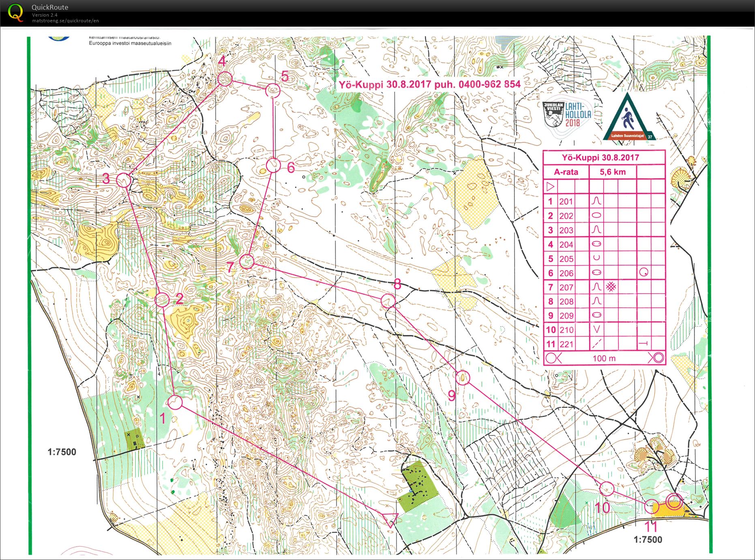Select control circle 10 on the map
The image size is (755, 560).
pyautogui.click(x=607, y=489)
